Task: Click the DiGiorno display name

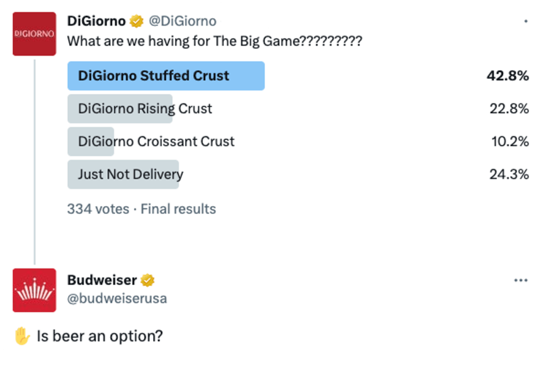Action: coord(97,21)
